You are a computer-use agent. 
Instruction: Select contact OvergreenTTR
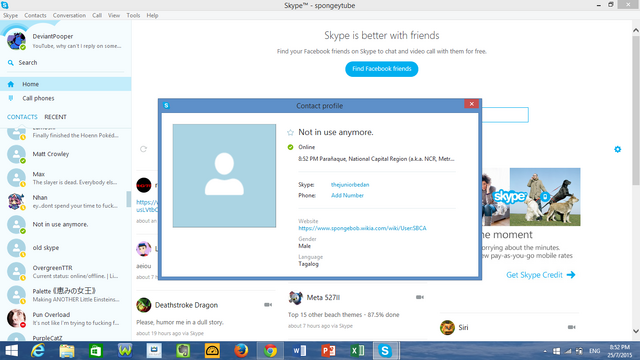pos(65,271)
